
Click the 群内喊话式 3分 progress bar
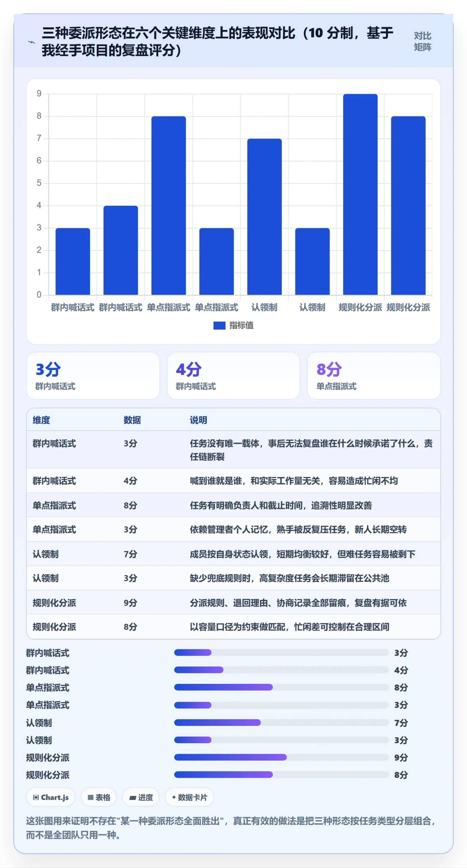click(x=281, y=653)
